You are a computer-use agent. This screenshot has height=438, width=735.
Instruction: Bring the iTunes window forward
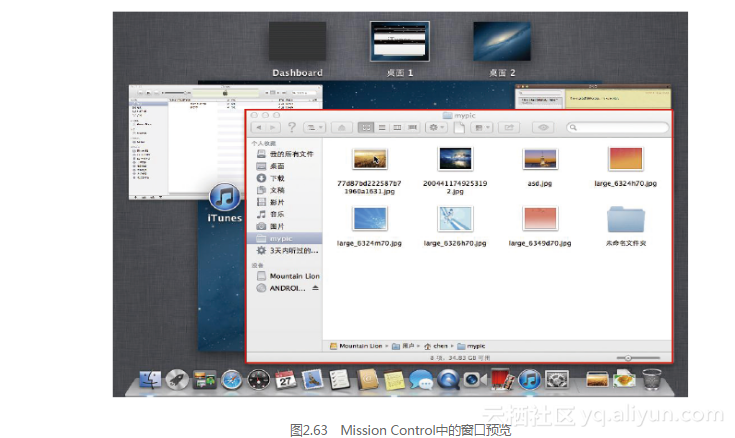pyautogui.click(x=188, y=141)
